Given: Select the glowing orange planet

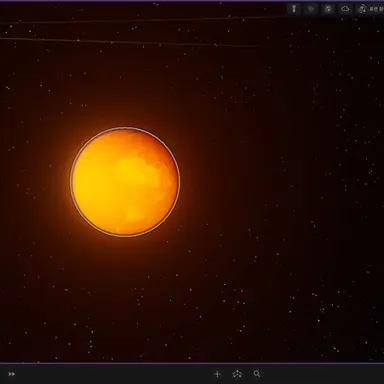Looking at the screenshot, I should [125, 182].
